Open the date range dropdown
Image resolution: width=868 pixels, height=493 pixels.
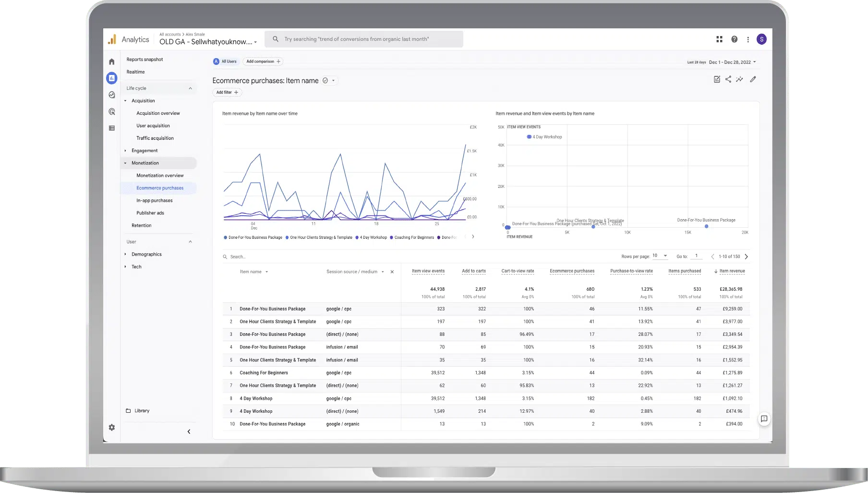point(732,62)
